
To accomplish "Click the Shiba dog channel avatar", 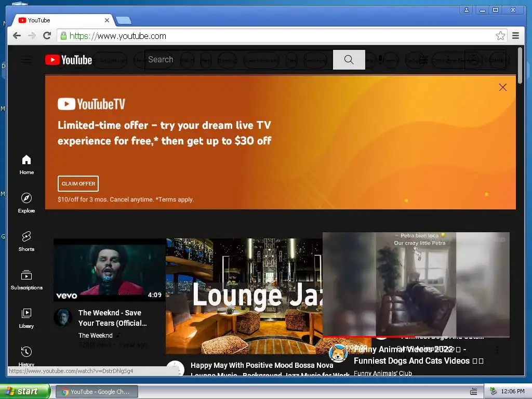I will 338,353.
